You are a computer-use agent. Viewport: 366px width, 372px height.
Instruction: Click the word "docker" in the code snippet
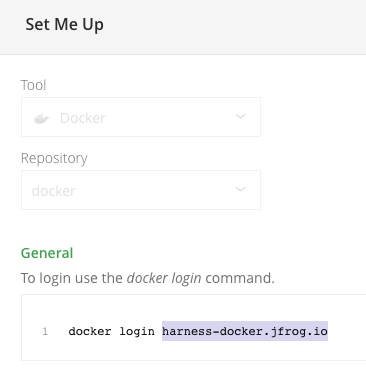click(90, 331)
